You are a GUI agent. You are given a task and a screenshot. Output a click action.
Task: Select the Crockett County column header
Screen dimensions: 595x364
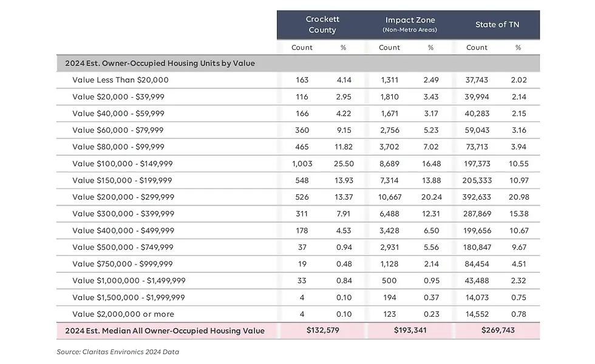(322, 24)
